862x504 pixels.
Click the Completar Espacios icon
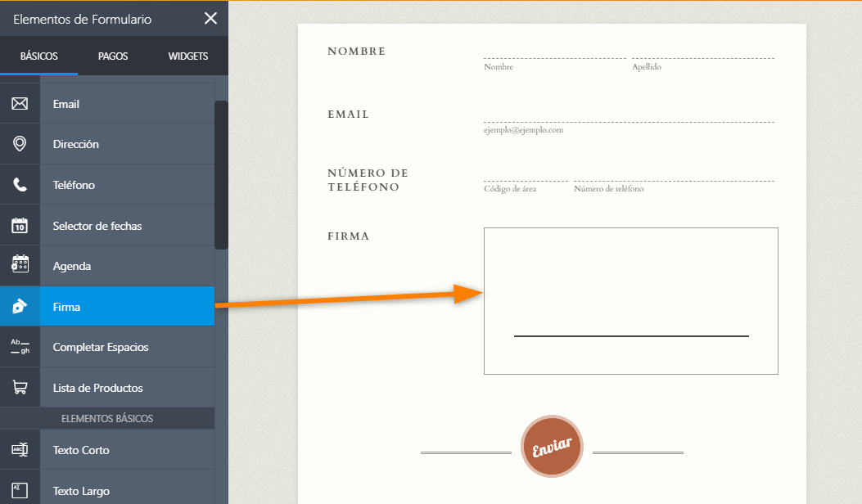point(20,347)
